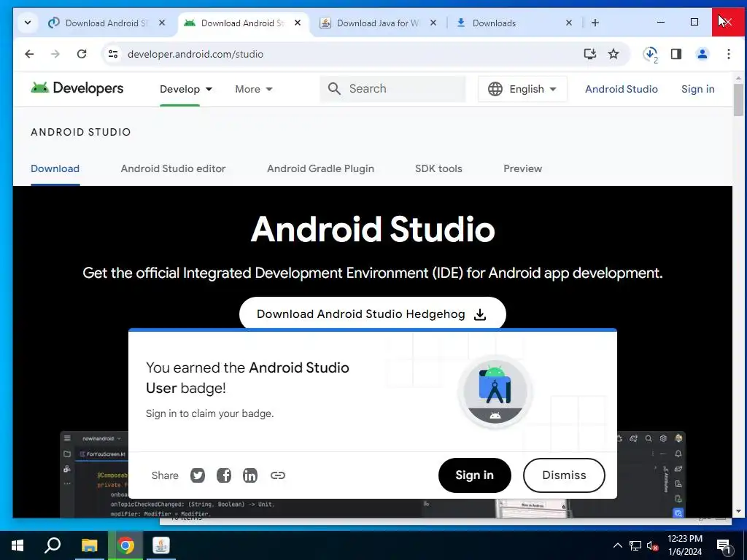
Task: Click the site Search field
Action: pos(393,88)
